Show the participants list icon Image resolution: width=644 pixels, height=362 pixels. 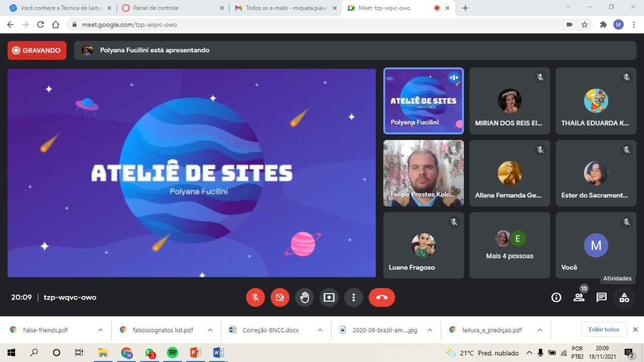(x=579, y=298)
